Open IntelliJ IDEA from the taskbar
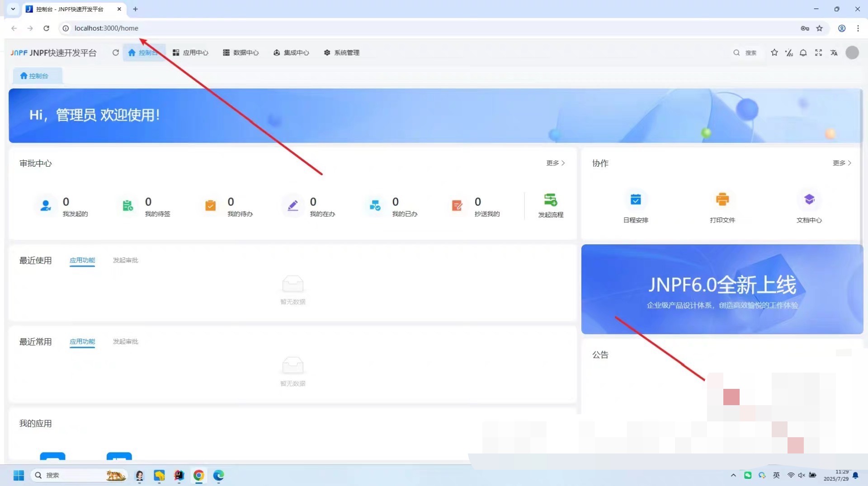The width and height of the screenshot is (868, 486). pyautogui.click(x=179, y=475)
